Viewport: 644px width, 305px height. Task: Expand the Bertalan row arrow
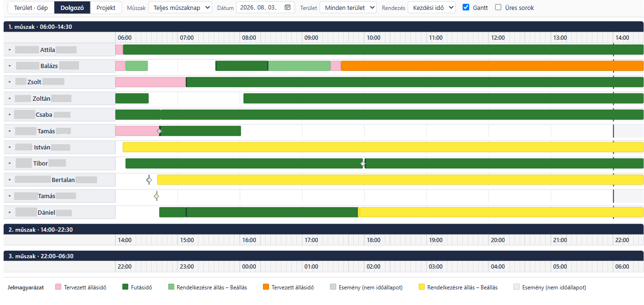coord(9,180)
